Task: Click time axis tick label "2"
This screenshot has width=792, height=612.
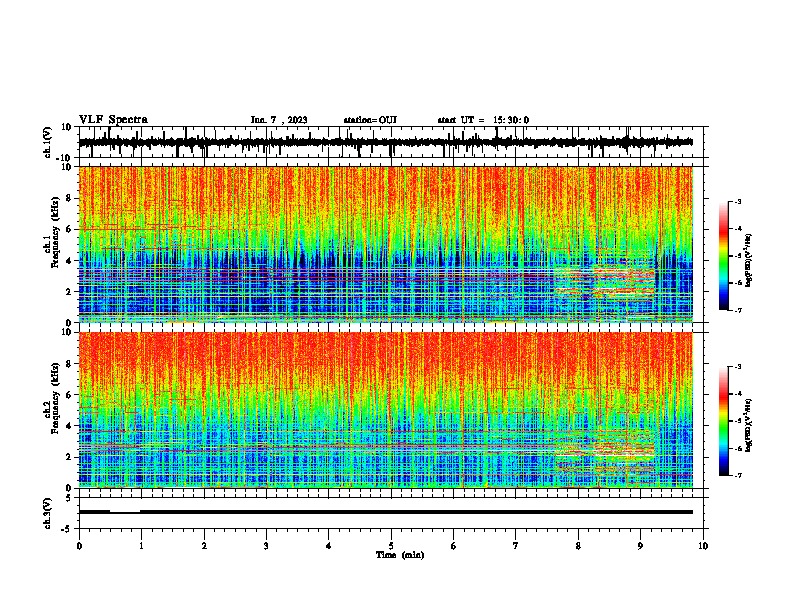Action: tap(204, 546)
